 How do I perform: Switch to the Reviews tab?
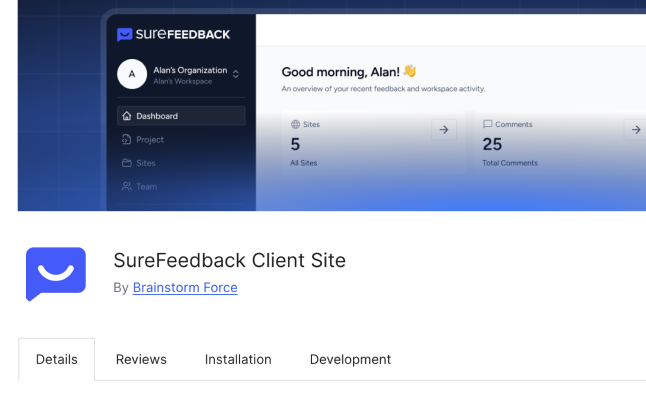pyautogui.click(x=141, y=359)
